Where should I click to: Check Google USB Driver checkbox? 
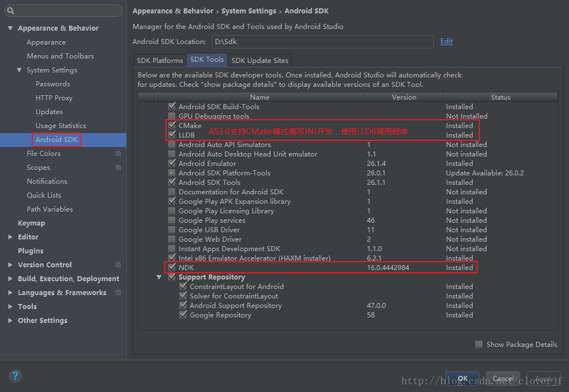[172, 230]
